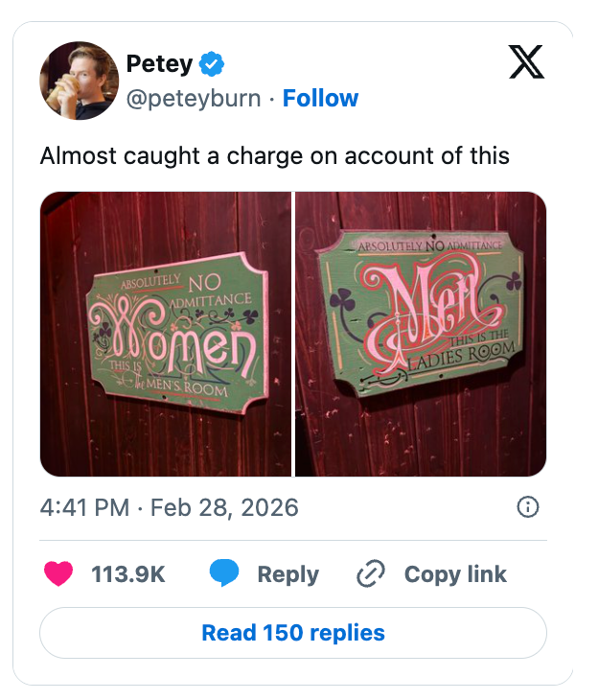Select the Copy link text label
This screenshot has width=598, height=700.
click(455, 574)
